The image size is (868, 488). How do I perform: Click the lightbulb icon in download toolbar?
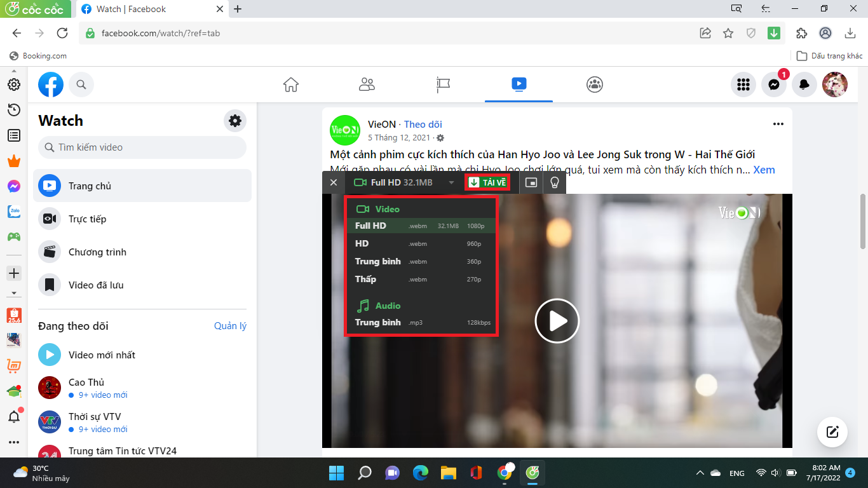coord(554,182)
